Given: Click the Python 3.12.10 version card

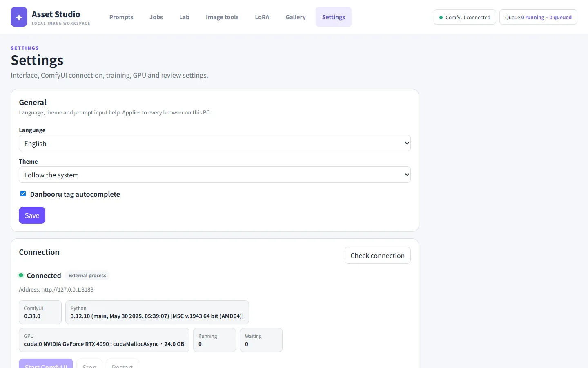Looking at the screenshot, I should coord(157,312).
